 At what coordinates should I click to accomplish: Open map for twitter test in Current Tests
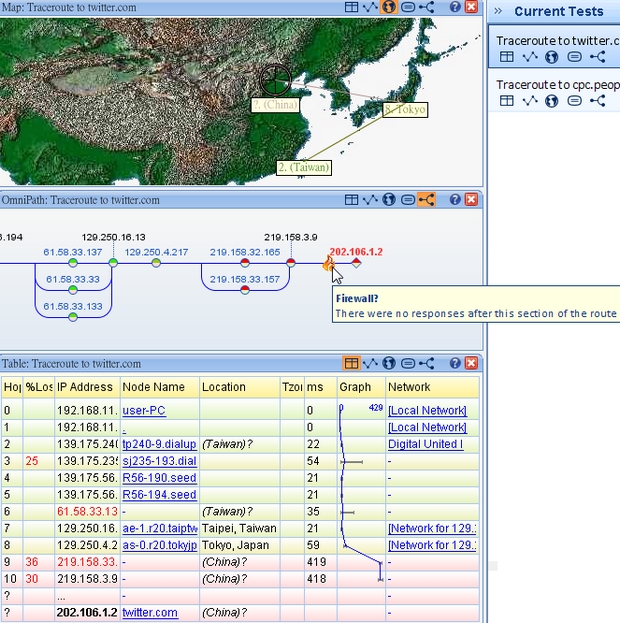pos(551,57)
